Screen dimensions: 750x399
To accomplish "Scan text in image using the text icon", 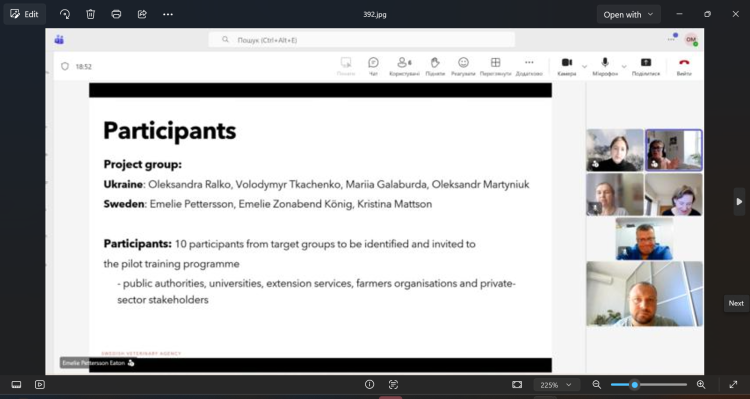I will (x=393, y=385).
